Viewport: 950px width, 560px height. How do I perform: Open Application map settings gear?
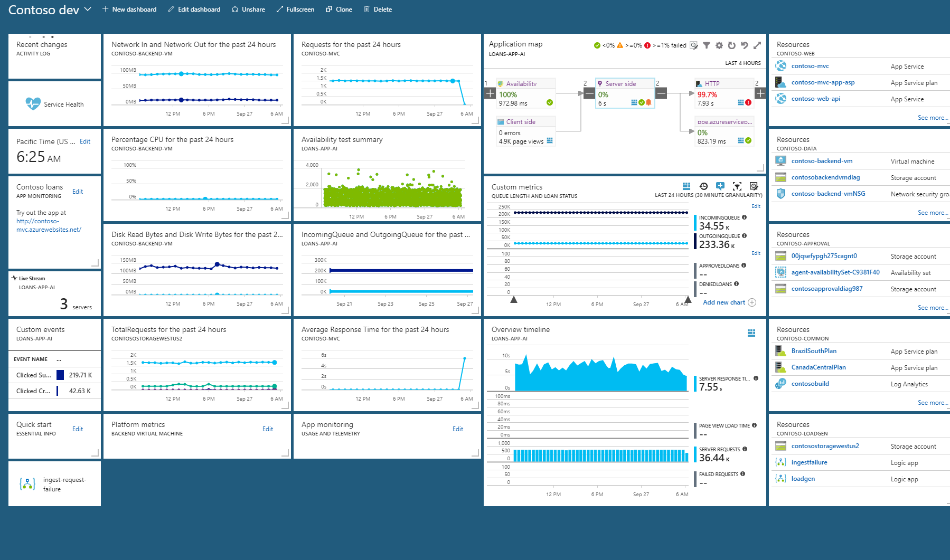719,45
